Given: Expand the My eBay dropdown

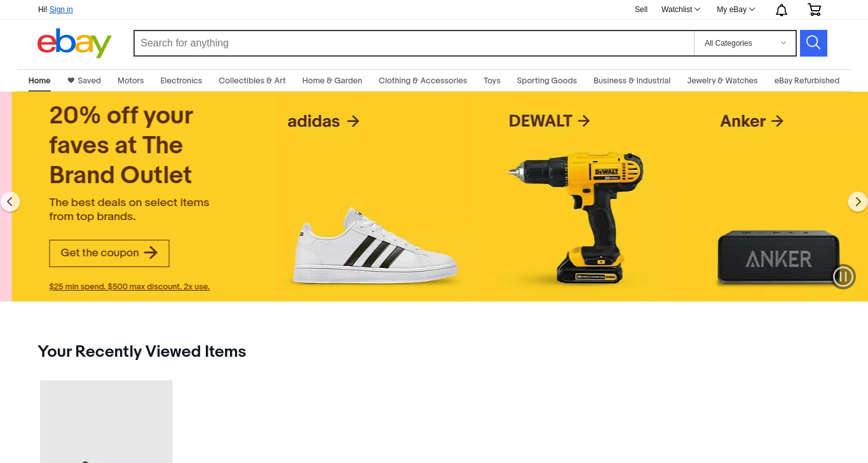Looking at the screenshot, I should coord(736,10).
